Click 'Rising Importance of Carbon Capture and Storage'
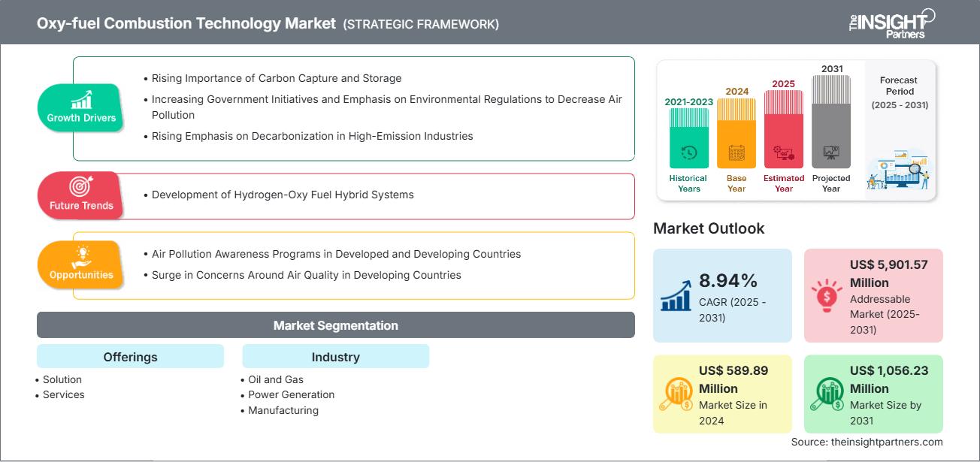This screenshot has height=462, width=980. [x=277, y=78]
